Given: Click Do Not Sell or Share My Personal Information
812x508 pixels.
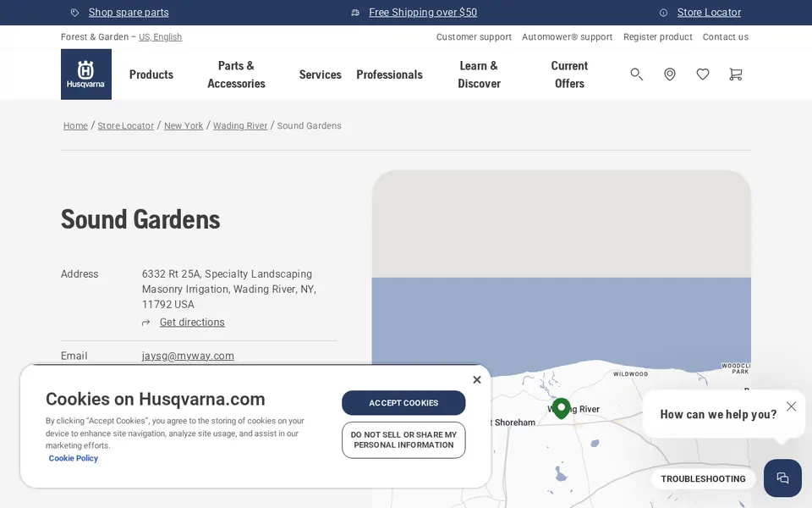Looking at the screenshot, I should 403,440.
